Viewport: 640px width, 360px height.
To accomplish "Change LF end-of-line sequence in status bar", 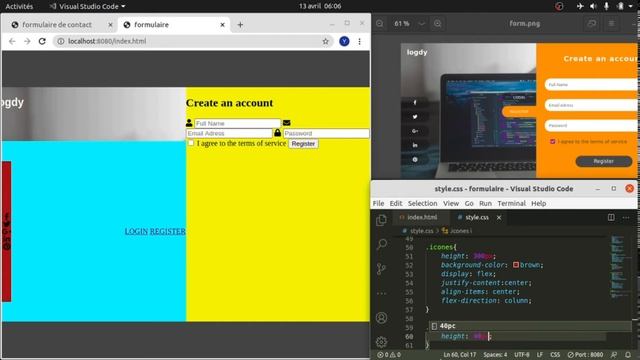I will click(x=540, y=355).
